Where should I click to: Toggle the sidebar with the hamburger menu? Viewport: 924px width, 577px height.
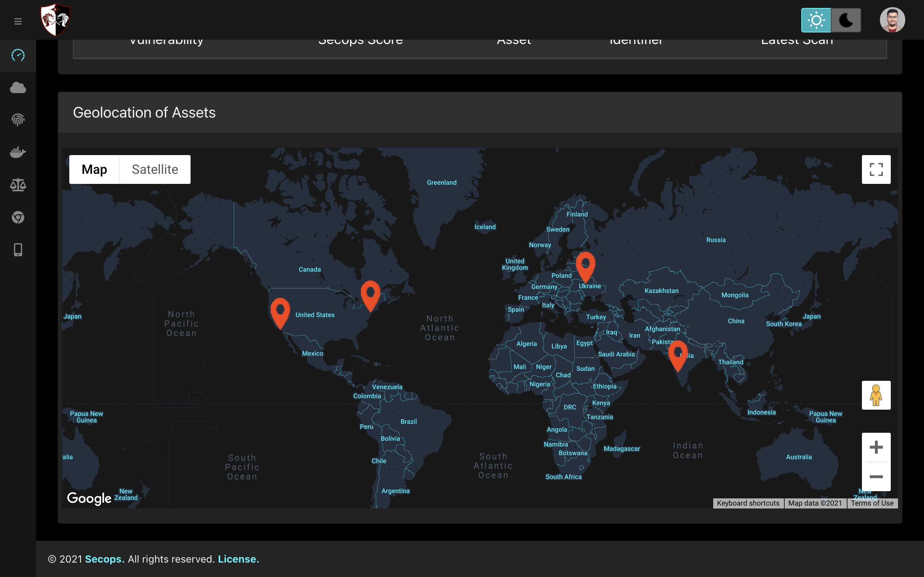click(x=18, y=21)
